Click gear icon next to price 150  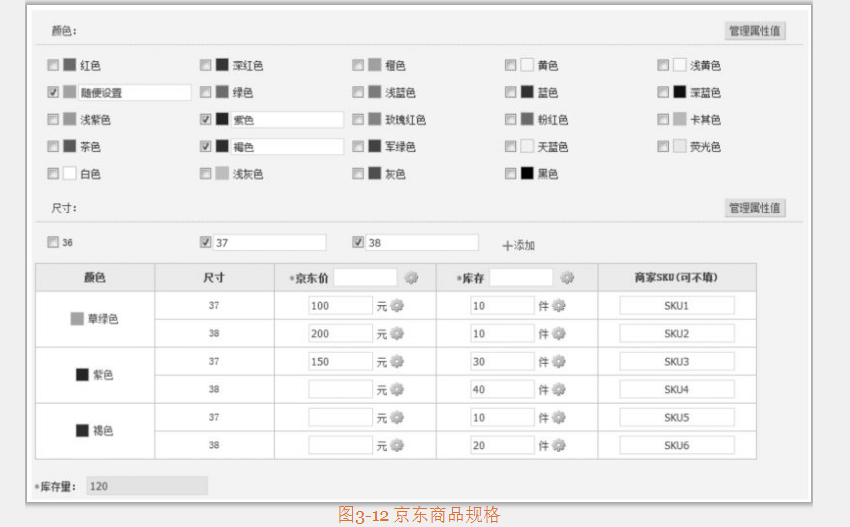pyautogui.click(x=397, y=362)
